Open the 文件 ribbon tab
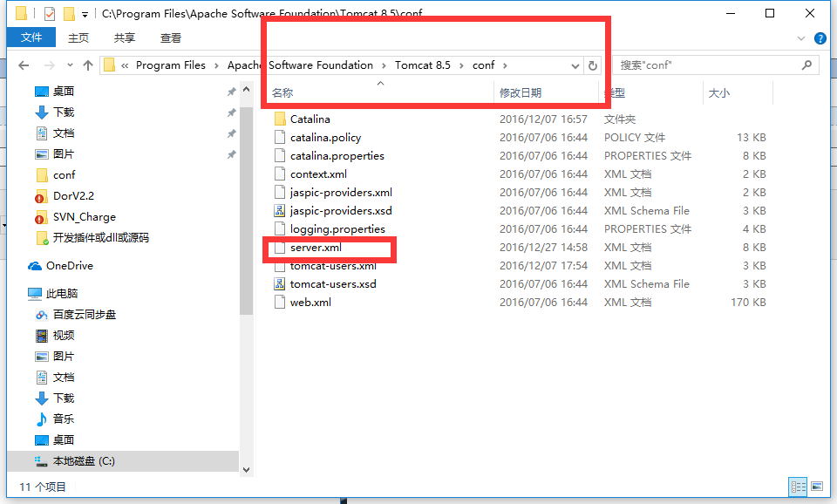This screenshot has height=504, width=837. coord(31,37)
